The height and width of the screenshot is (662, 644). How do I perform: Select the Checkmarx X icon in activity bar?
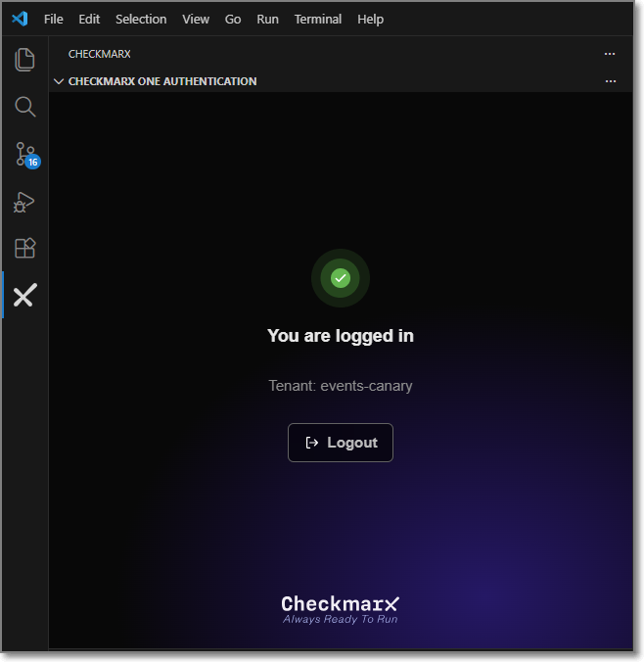click(24, 296)
